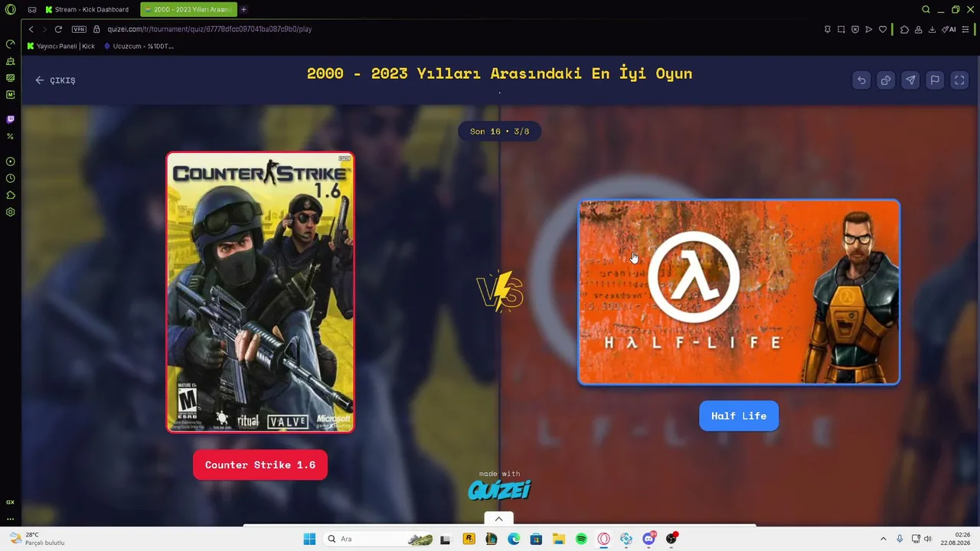Open the sidebar settings gear
Screen dimensions: 980x551
11,212
